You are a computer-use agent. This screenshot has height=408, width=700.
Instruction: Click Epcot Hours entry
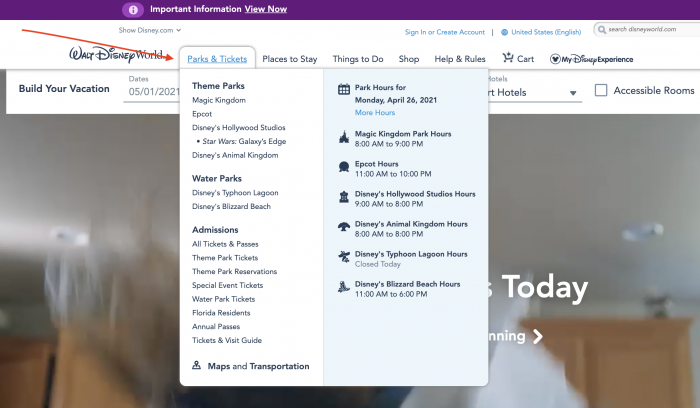pos(393,169)
